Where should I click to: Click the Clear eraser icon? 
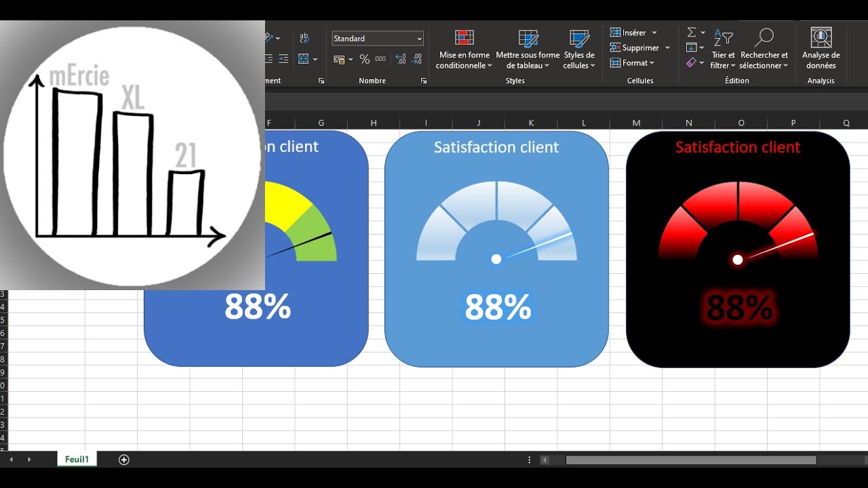coord(691,62)
